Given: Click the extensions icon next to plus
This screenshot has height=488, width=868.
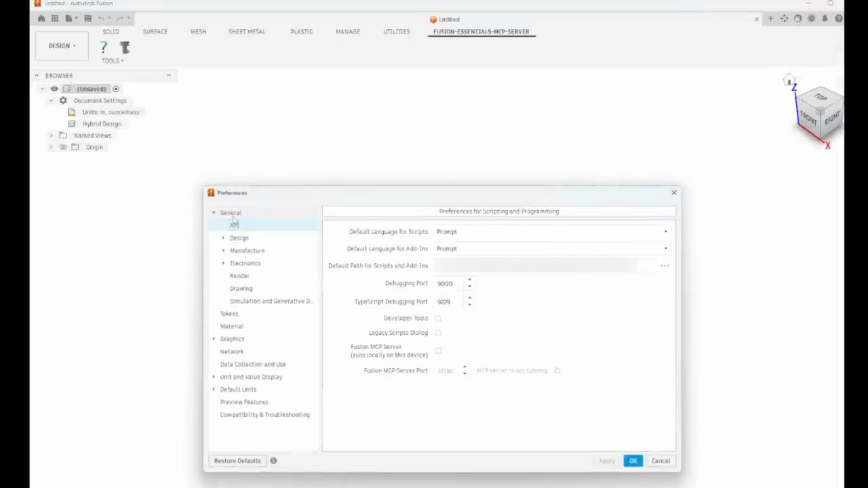Looking at the screenshot, I should pyautogui.click(x=784, y=19).
